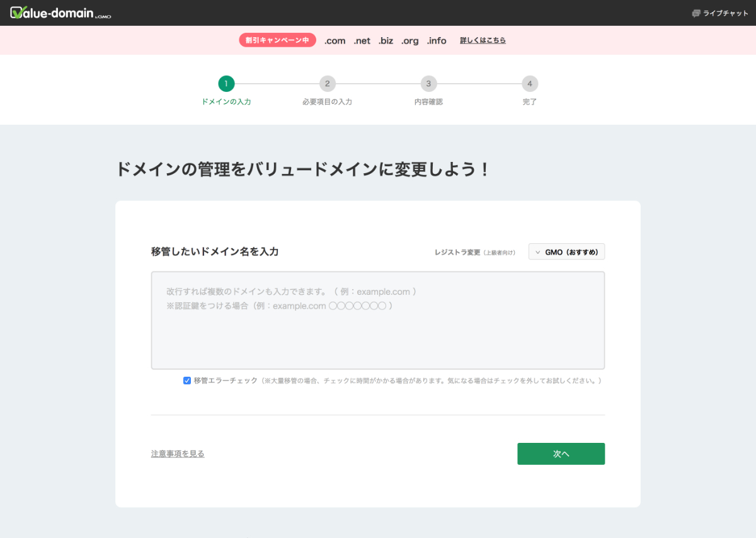Open the 詳しくはこちら campaign details link

point(483,40)
